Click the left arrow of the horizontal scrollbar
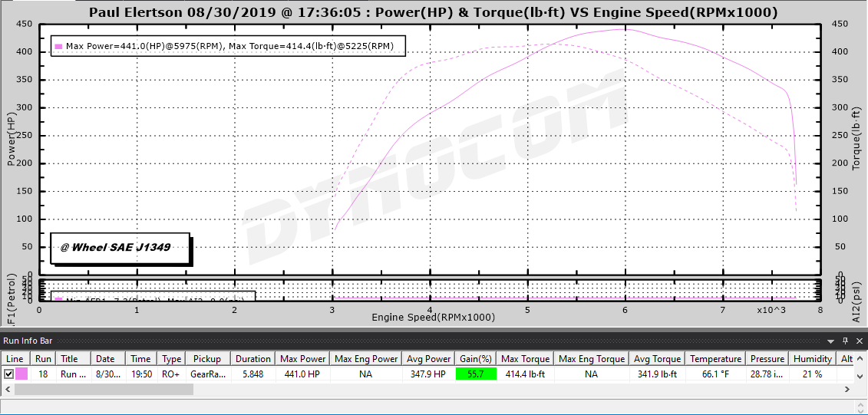This screenshot has height=415, width=868. pos(7,389)
